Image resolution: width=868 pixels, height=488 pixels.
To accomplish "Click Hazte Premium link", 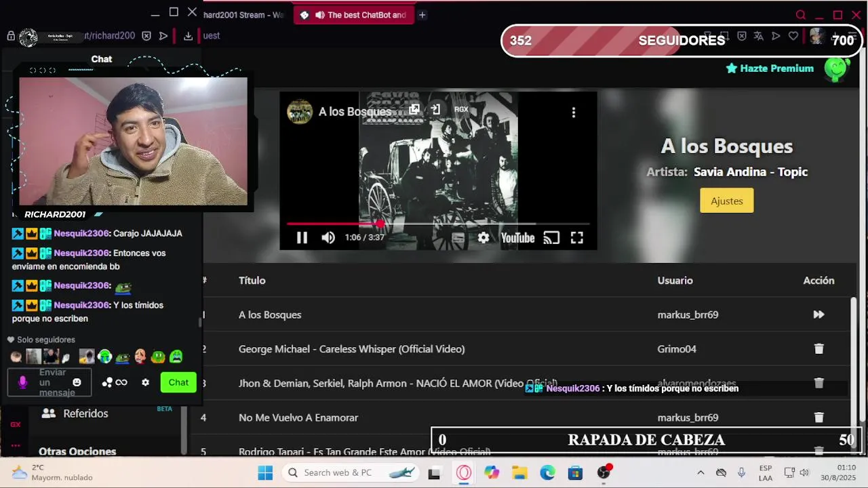I will (x=770, y=68).
